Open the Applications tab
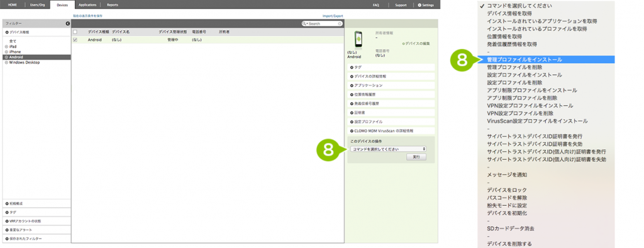644x248 pixels. (x=87, y=5)
